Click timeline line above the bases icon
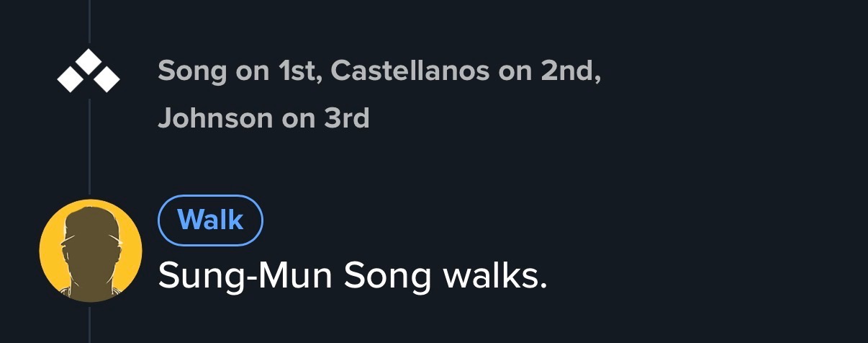 click(89, 22)
